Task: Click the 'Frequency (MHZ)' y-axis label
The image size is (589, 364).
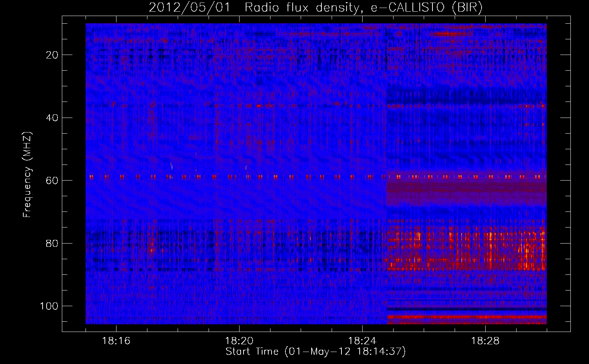Action: 27,174
